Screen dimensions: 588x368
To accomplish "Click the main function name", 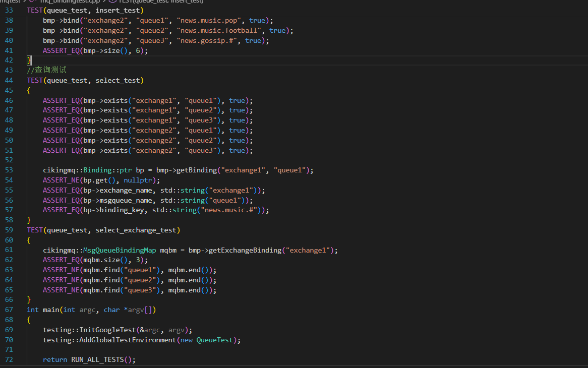I will coord(51,310).
